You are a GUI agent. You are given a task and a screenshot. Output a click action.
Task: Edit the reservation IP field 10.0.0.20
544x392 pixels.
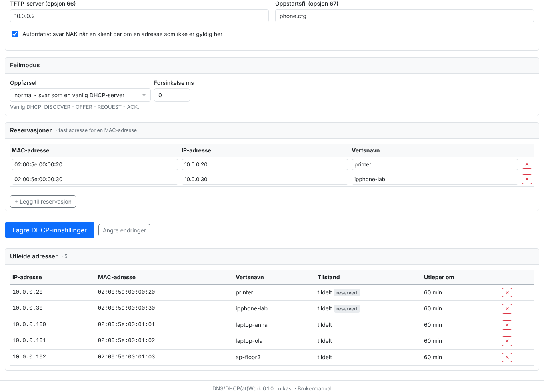click(x=265, y=164)
